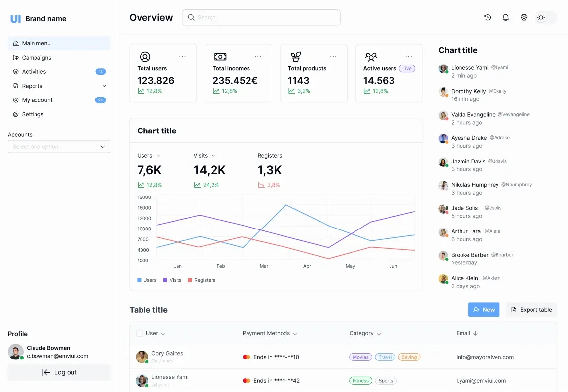
Task: Click Dorothy Kelly in activity list
Action: [x=468, y=91]
